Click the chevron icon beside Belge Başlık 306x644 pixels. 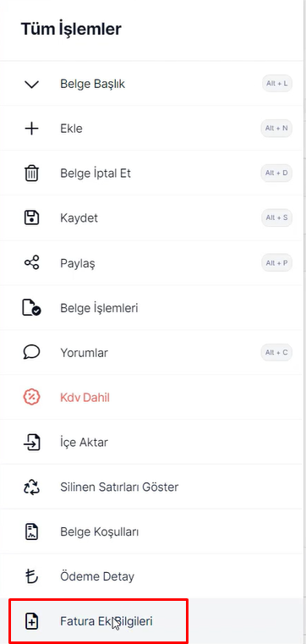31,84
